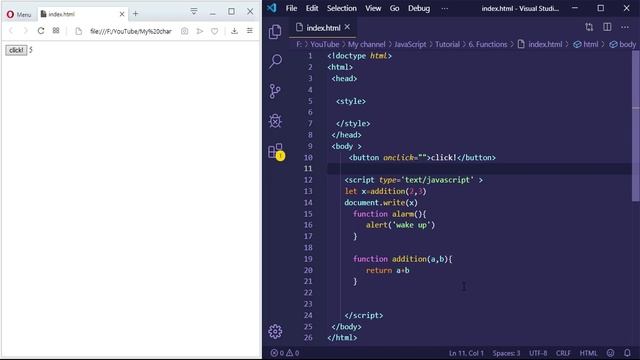Open More Actions menu in editor toolbar

625,27
